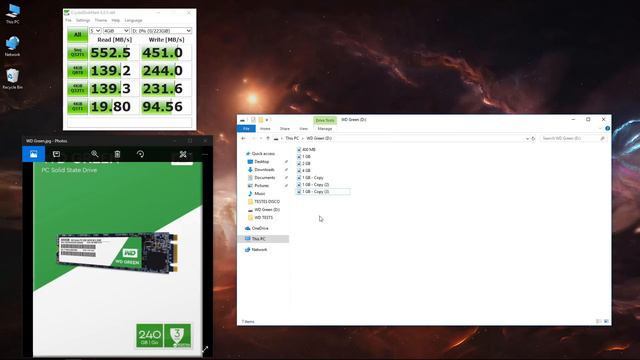
Task: Click the slideshow icon in Photos toolbar
Action: pos(56,154)
